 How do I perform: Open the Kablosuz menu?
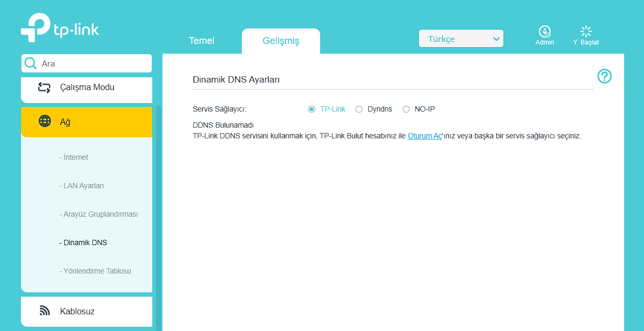86,311
